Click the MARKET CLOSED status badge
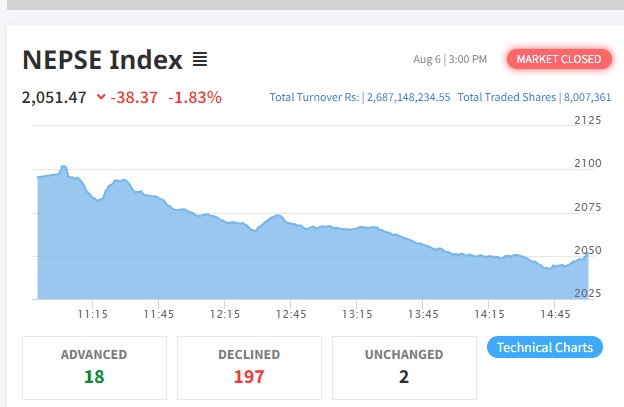Viewport: 624px width, 407px height. 558,59
